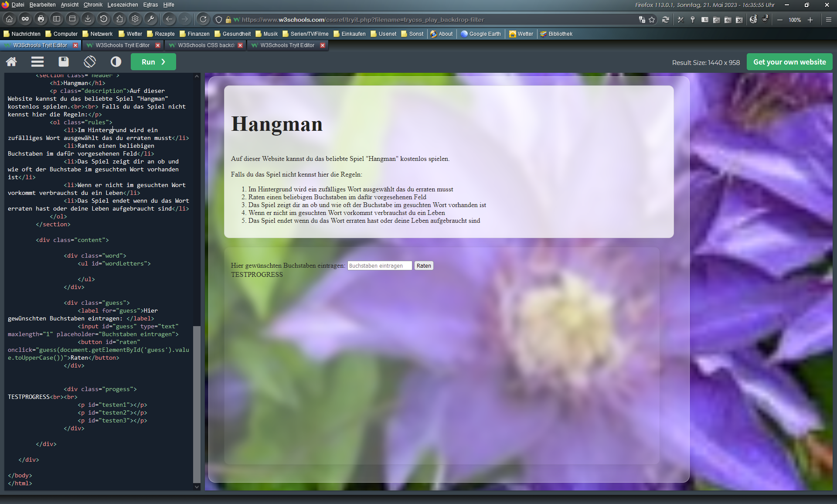Open the Tryit editor hamburger menu
The image size is (837, 504).
click(x=37, y=62)
